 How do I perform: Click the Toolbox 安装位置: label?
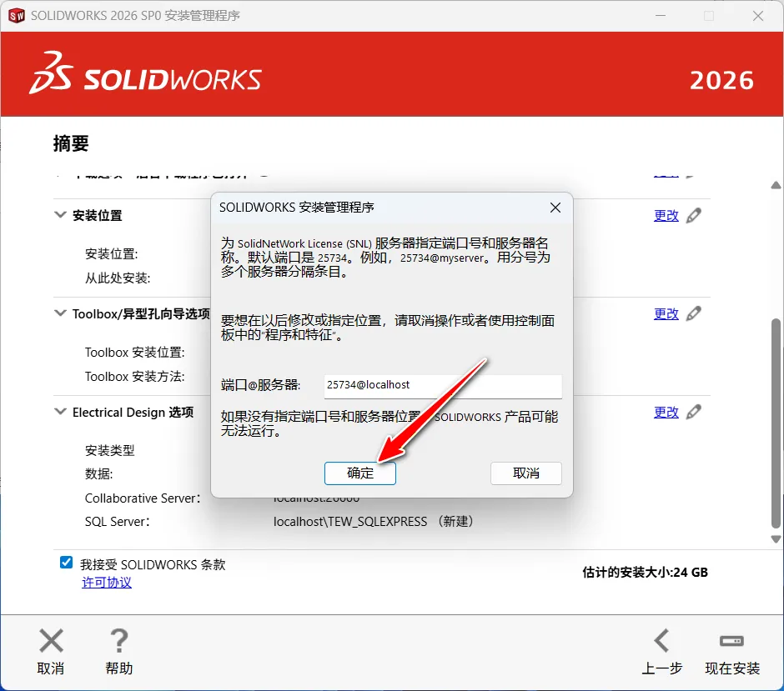click(135, 353)
